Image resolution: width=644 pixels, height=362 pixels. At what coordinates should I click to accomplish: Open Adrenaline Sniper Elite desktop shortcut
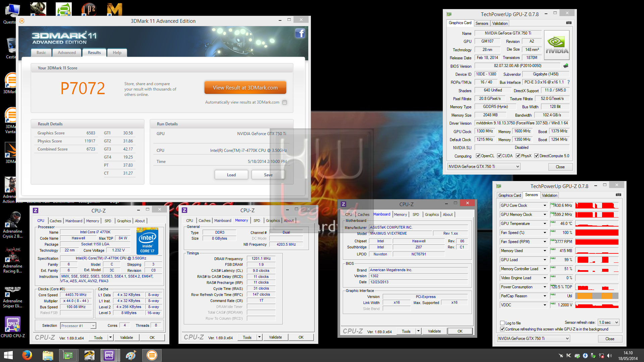13,297
